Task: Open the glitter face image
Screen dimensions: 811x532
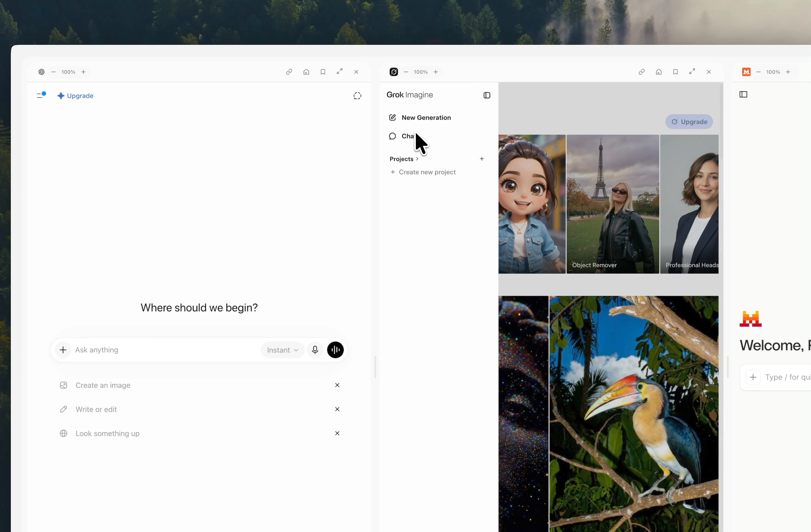Action: click(524, 414)
